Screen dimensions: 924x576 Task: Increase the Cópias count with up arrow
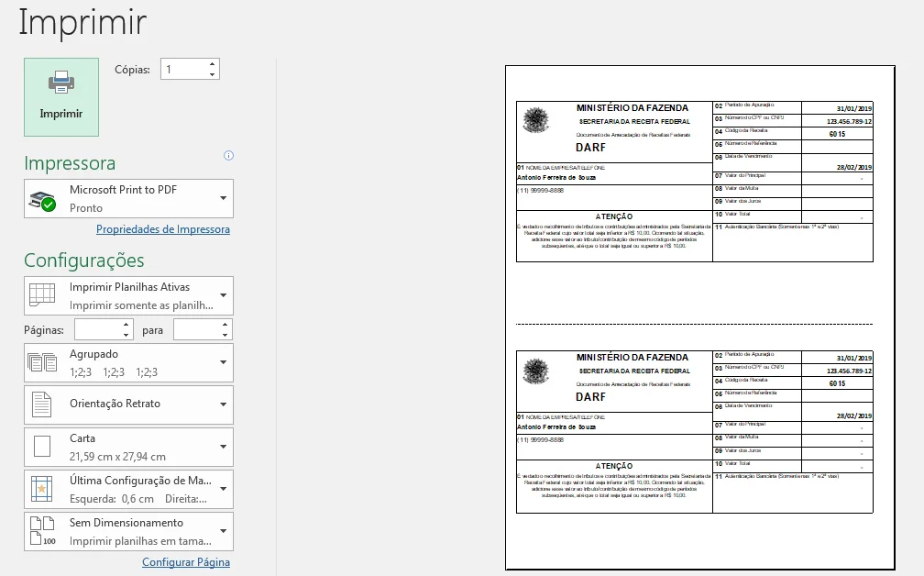(213, 64)
